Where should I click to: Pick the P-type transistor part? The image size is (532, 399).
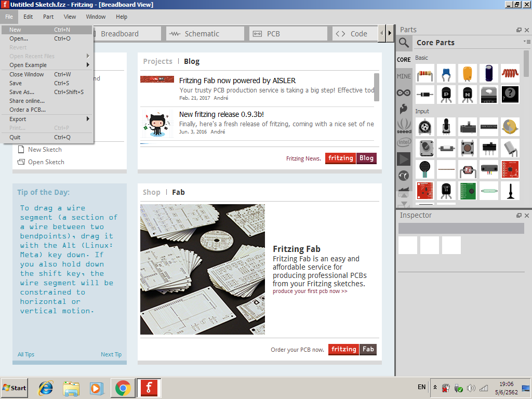click(446, 95)
